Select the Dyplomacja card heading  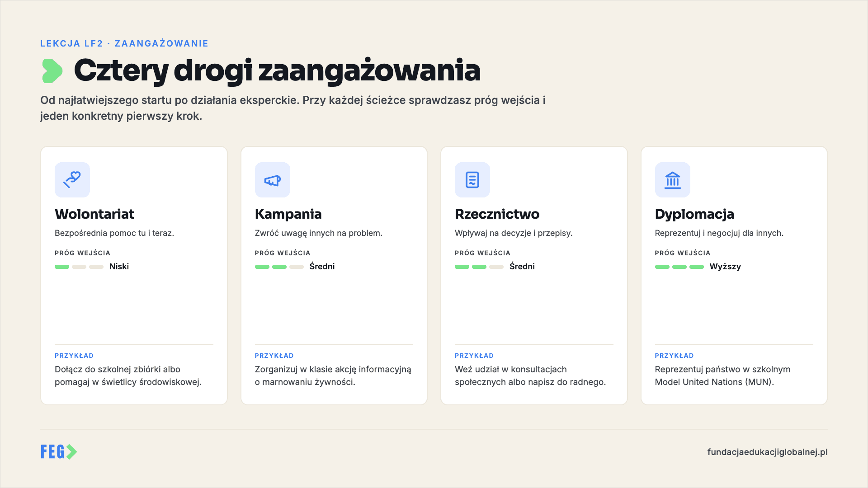click(694, 214)
